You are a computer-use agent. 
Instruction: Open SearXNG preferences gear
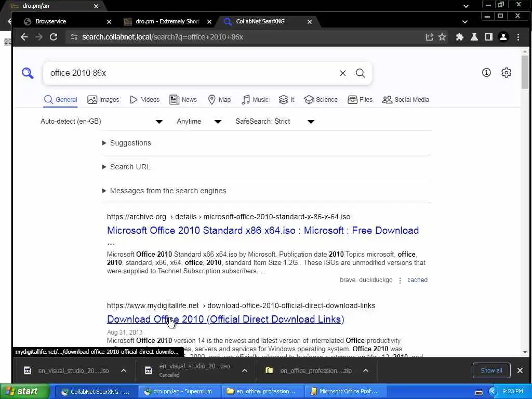click(506, 73)
